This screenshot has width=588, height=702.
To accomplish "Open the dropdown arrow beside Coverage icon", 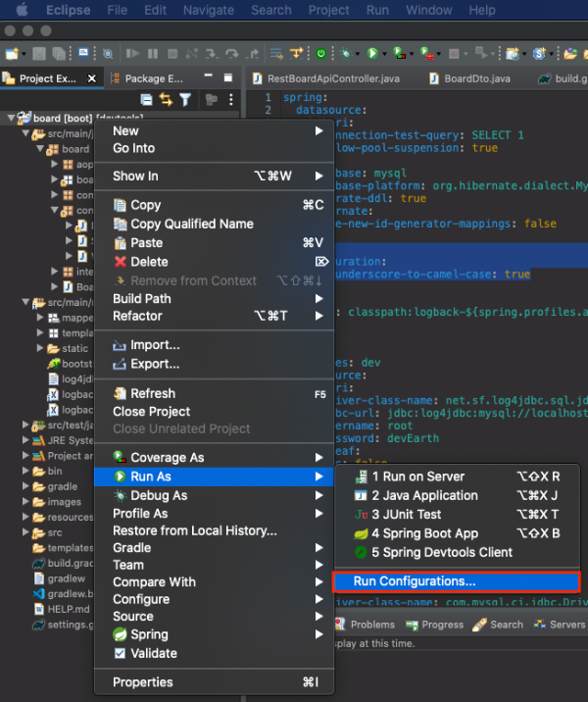I will tap(412, 54).
